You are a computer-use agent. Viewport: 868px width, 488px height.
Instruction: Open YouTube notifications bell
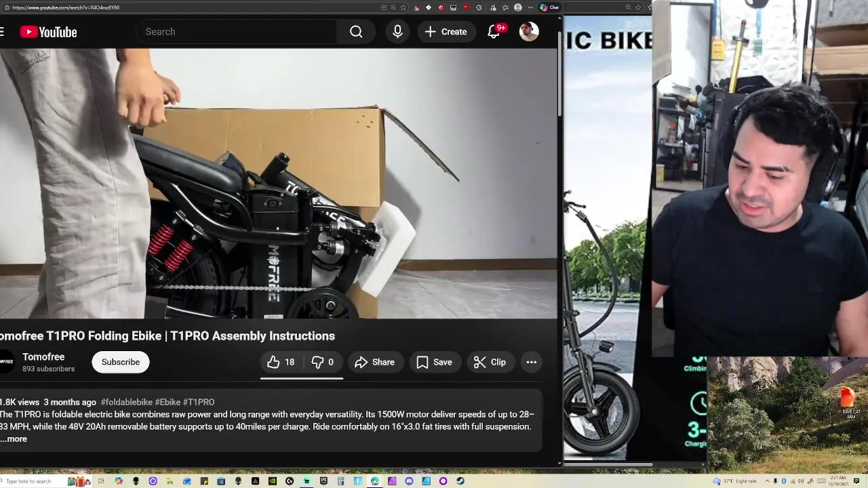point(494,32)
